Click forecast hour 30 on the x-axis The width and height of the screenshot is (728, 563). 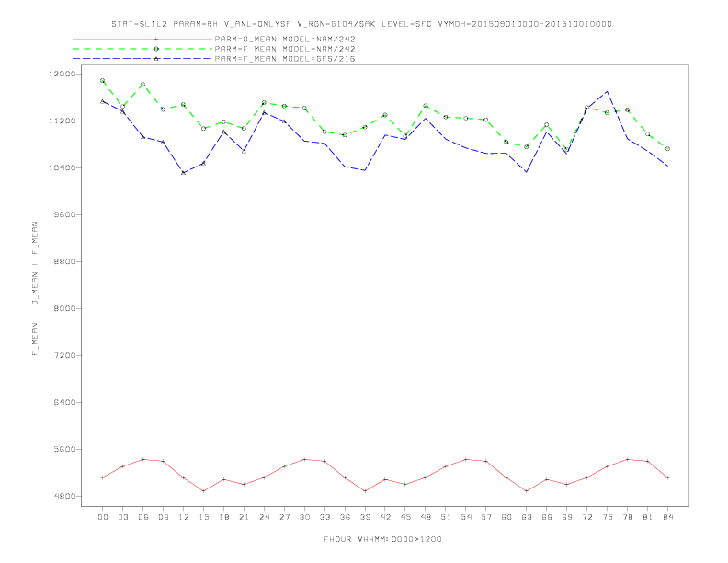coord(304,517)
